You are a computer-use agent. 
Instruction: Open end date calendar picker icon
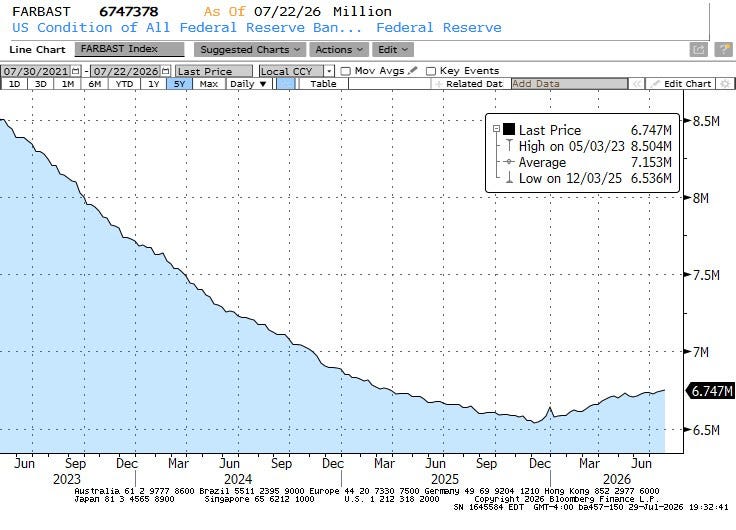pyautogui.click(x=166, y=71)
